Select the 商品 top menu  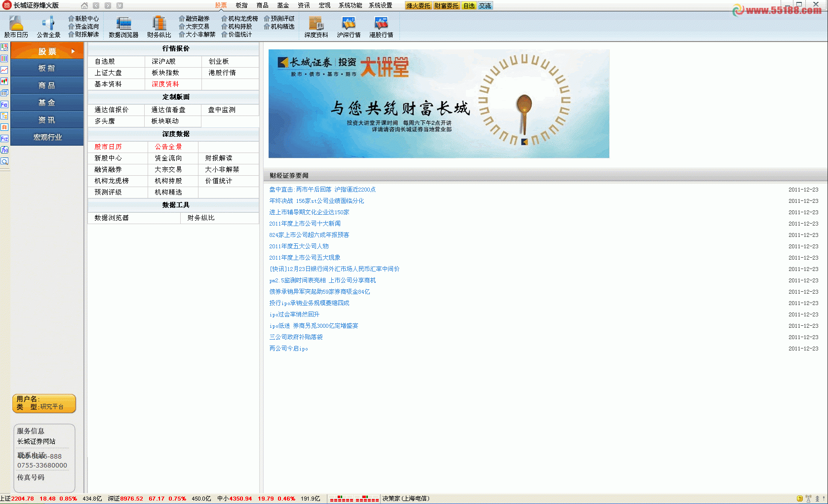(262, 5)
